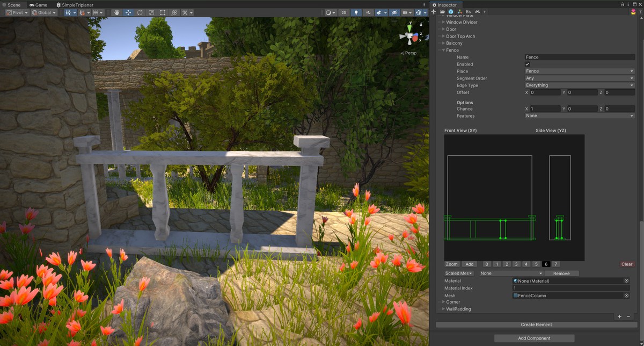Image resolution: width=644 pixels, height=346 pixels.
Task: Click the blue cube icon in Inspector toolbar
Action: click(x=451, y=12)
